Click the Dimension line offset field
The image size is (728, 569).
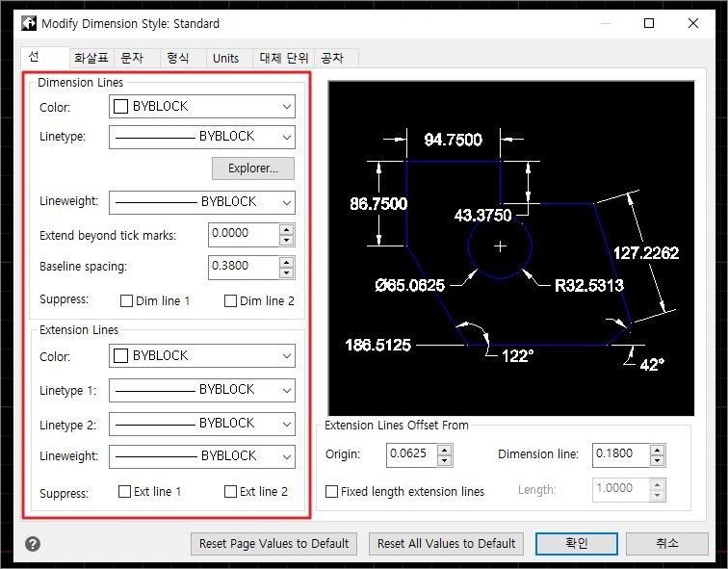[x=621, y=454]
